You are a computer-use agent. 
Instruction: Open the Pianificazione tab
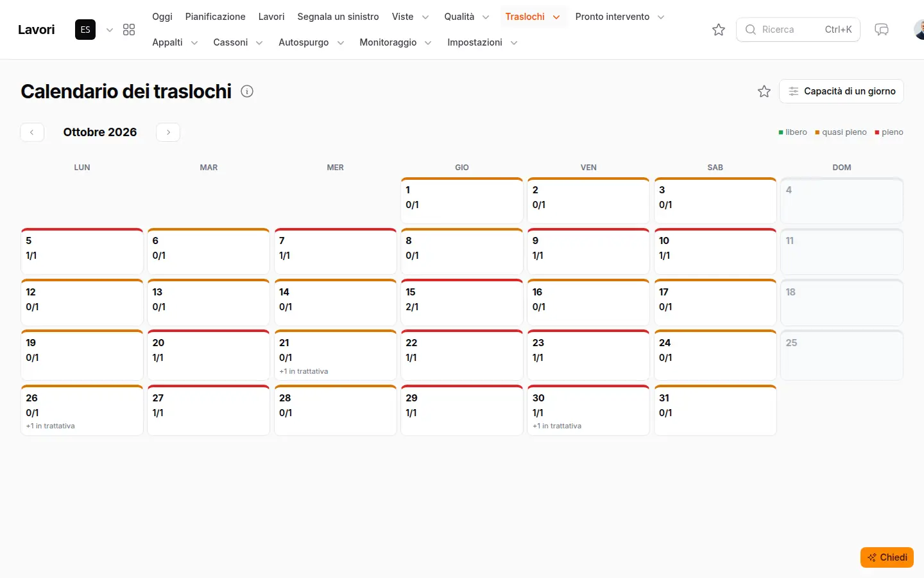[216, 17]
